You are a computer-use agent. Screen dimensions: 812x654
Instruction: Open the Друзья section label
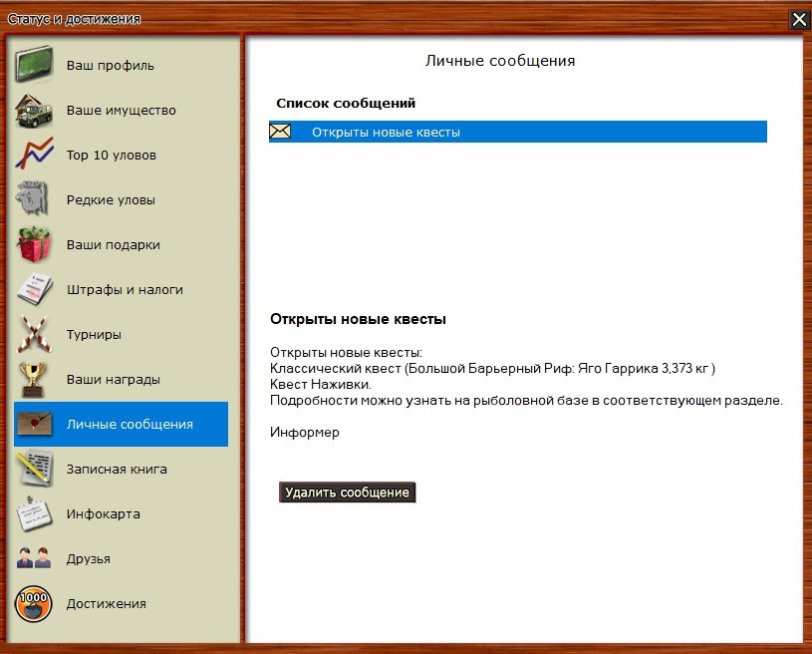(x=88, y=559)
